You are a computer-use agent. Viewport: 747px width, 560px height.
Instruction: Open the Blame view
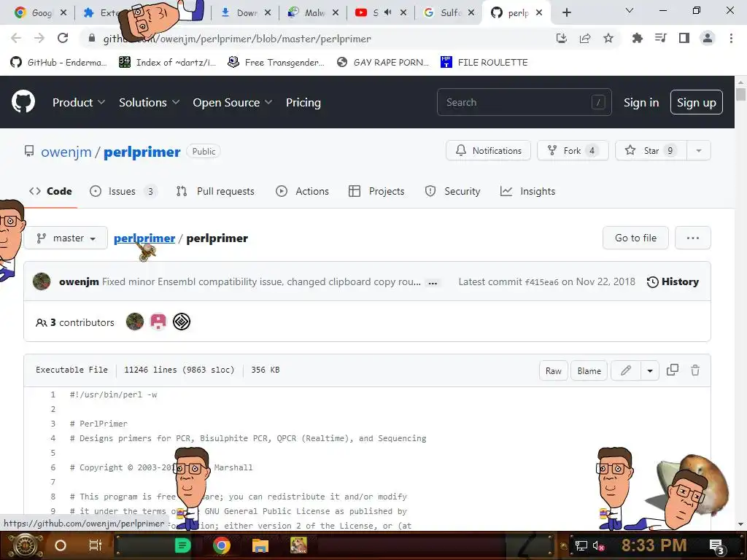pos(589,370)
